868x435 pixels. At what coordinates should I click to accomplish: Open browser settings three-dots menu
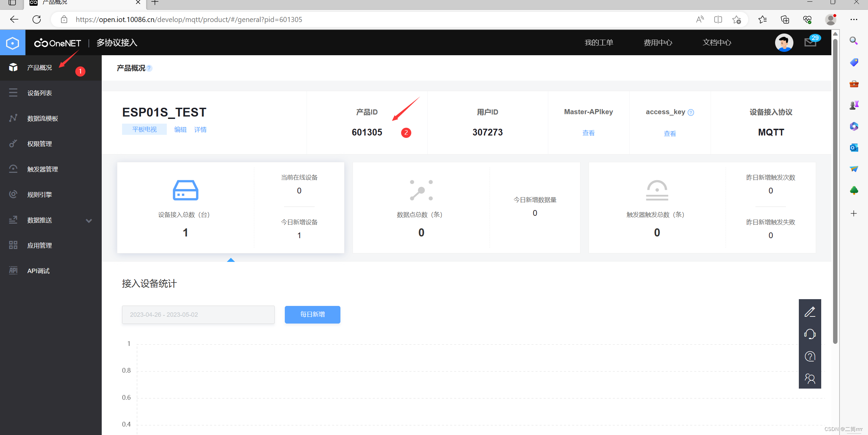coord(854,20)
